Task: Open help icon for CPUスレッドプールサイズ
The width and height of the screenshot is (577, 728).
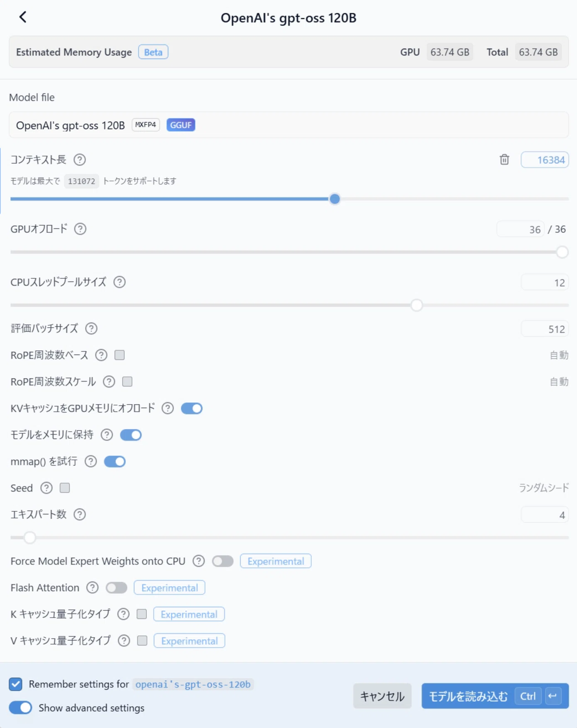Action: [120, 282]
